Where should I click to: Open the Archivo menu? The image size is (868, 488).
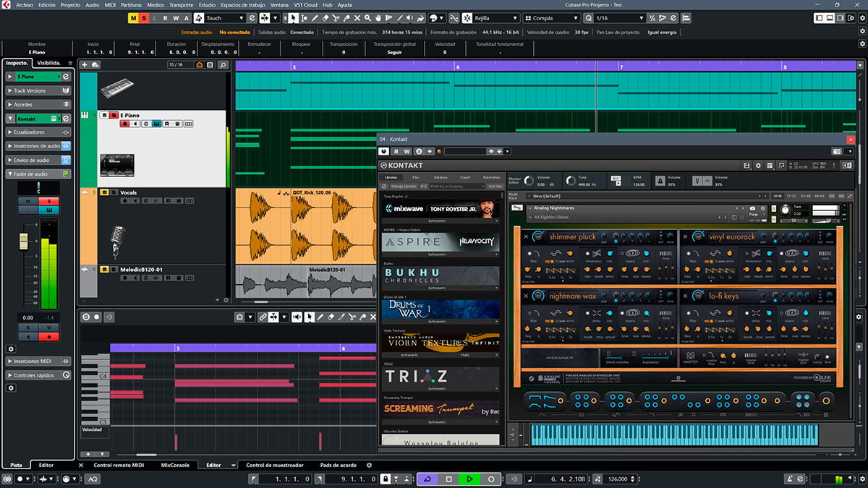click(24, 4)
